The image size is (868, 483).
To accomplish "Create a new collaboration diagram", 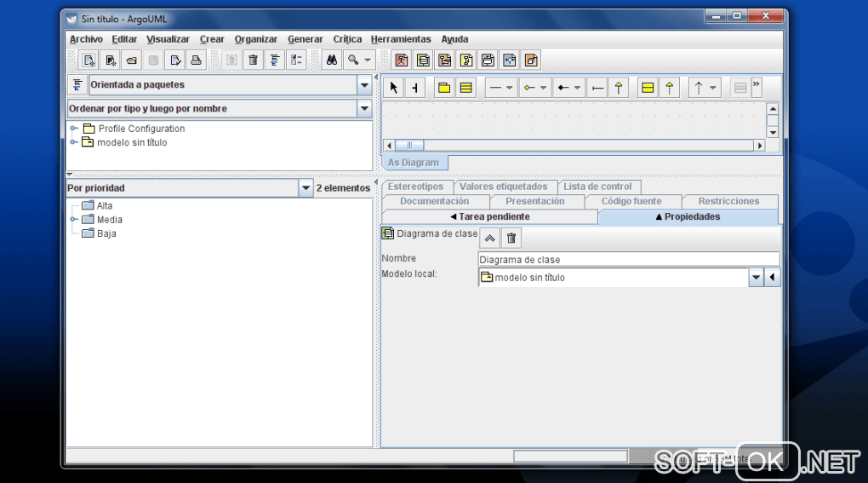I will point(466,60).
